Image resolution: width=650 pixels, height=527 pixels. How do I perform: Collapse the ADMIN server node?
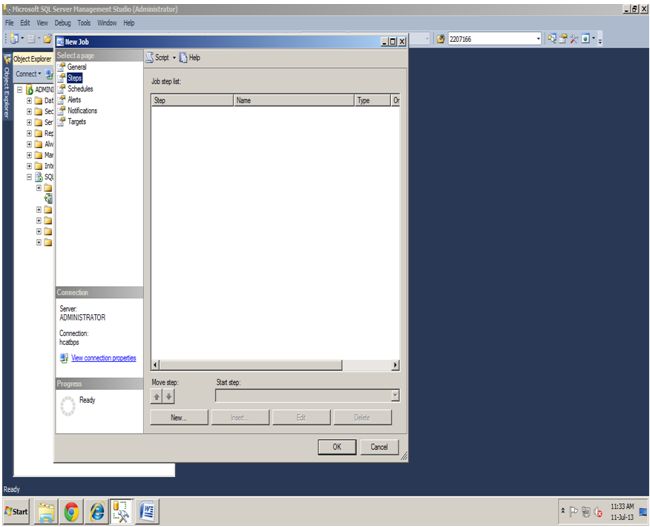point(19,90)
